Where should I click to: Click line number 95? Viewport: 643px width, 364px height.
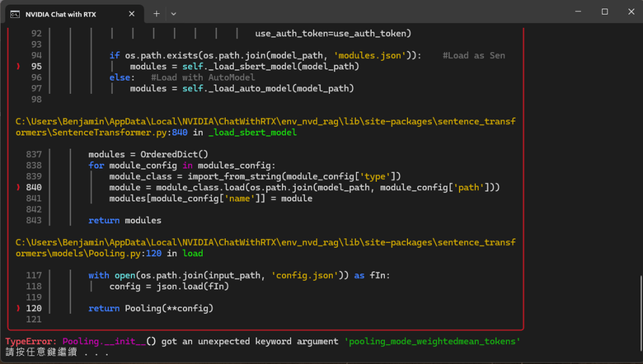[36, 67]
